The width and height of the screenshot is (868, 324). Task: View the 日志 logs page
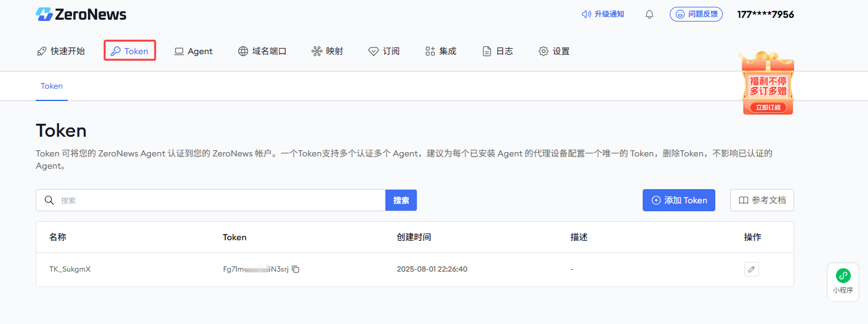[x=497, y=51]
